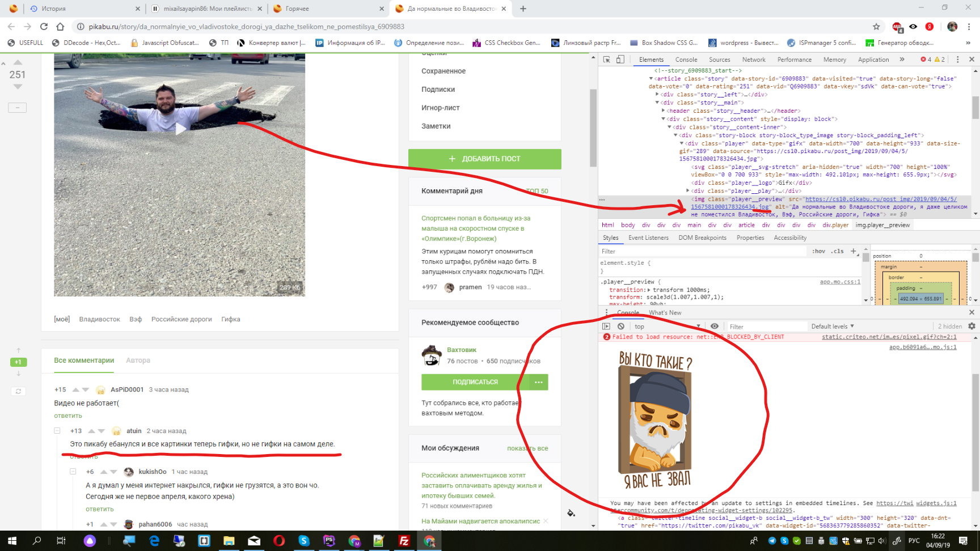
Task: Upvote the AsPiD0001 comment
Action: pos(75,389)
